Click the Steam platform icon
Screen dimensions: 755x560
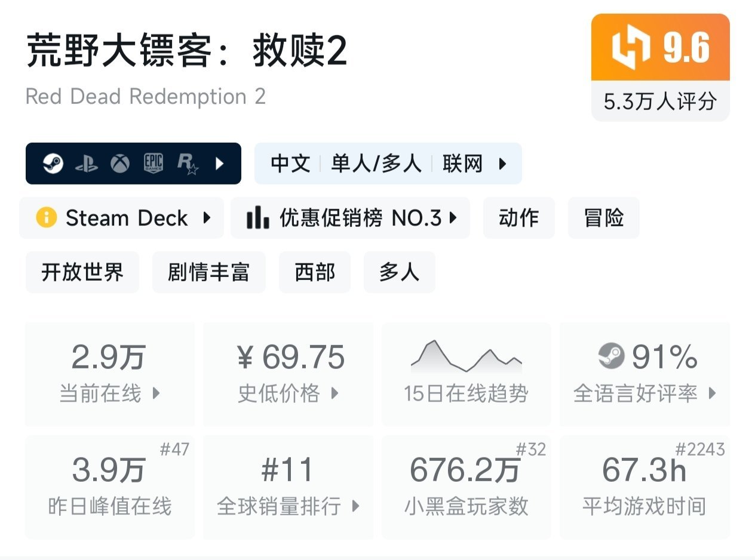[x=53, y=164]
